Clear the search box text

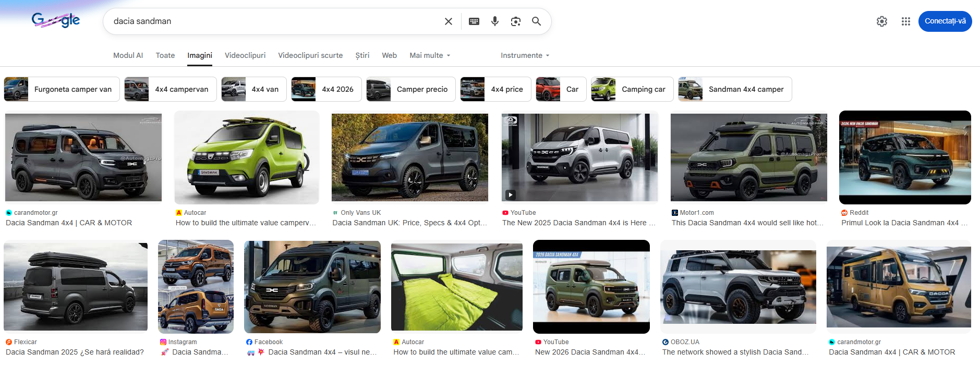[x=448, y=21]
